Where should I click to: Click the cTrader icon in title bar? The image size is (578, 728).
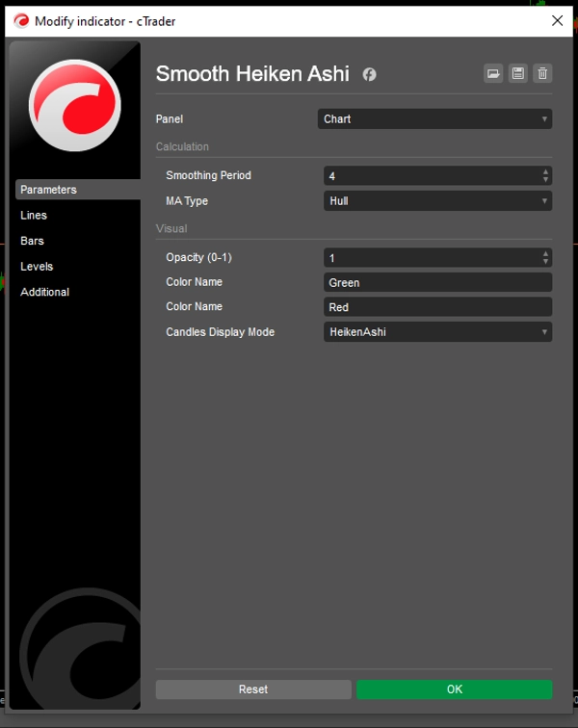[x=20, y=20]
